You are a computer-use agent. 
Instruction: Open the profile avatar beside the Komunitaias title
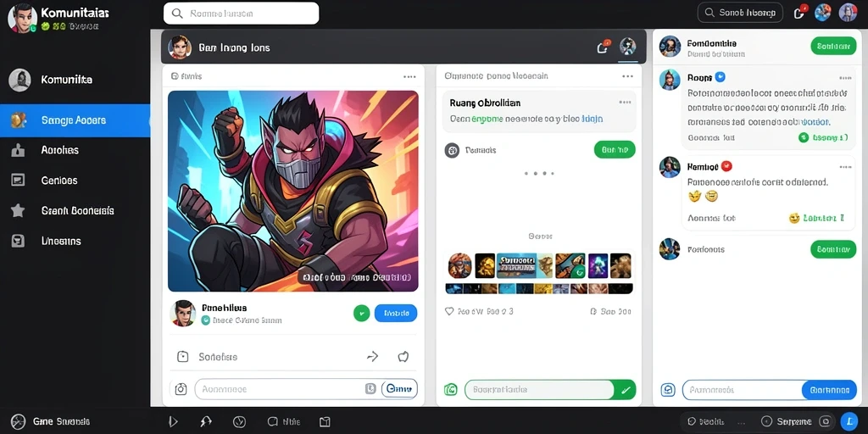tap(22, 18)
